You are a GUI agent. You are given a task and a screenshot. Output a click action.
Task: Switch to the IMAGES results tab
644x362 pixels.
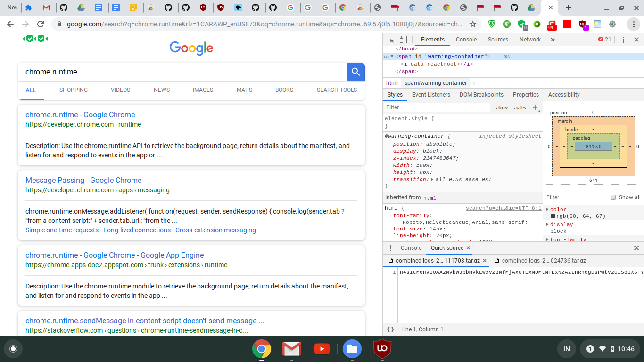[x=203, y=90]
